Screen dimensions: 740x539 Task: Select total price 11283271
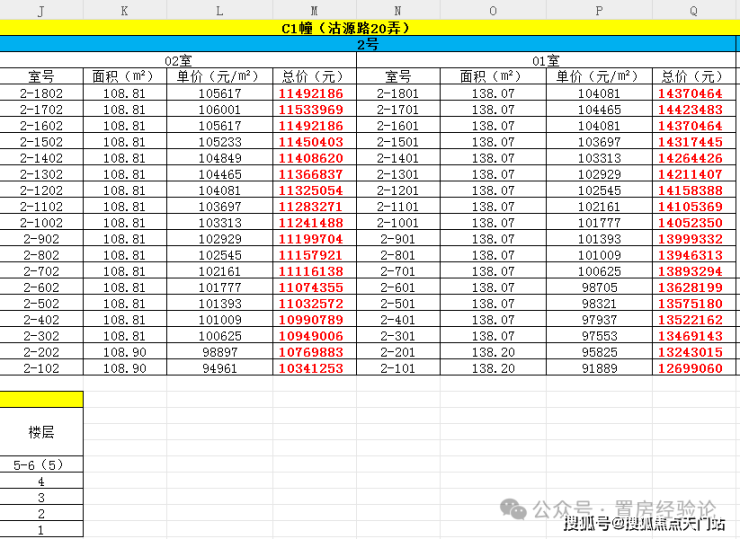[314, 206]
